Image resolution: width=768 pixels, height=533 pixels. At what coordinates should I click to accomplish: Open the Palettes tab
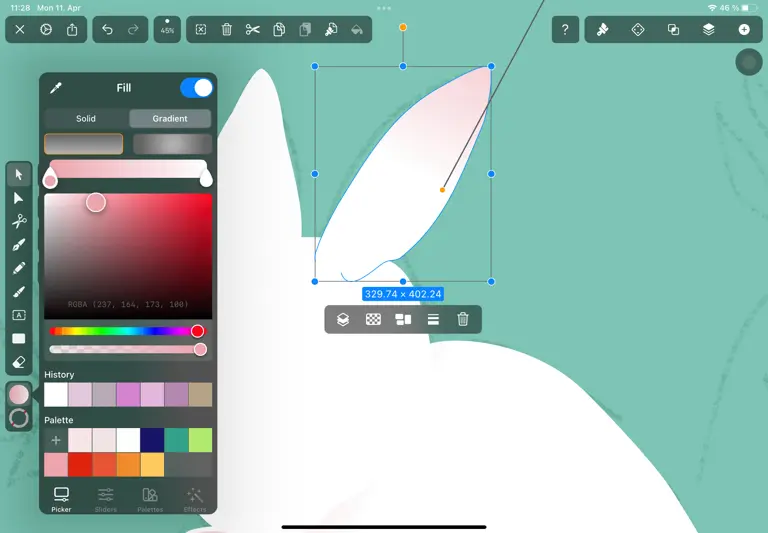(150, 499)
